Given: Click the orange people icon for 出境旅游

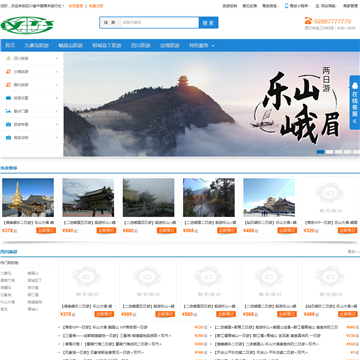Looking at the screenshot, I should tap(8, 72).
